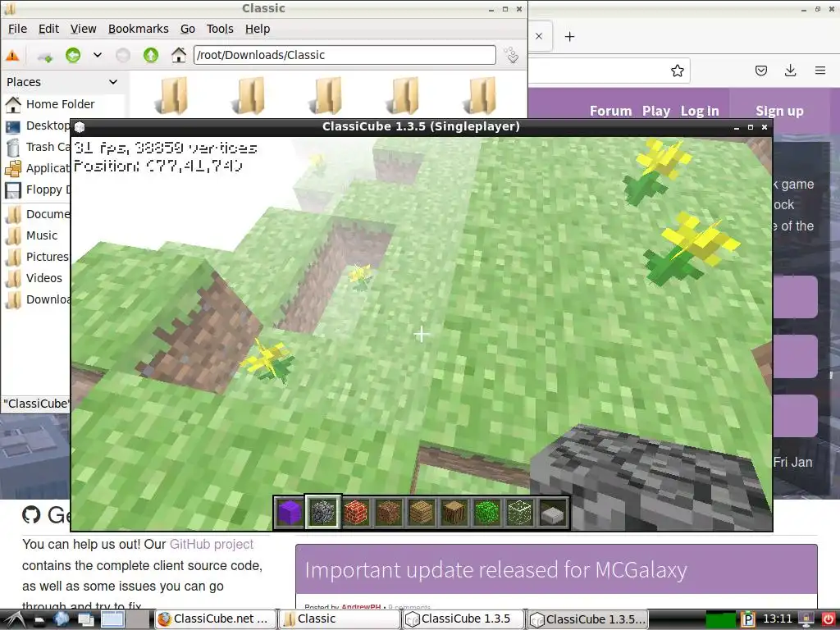Click the Play link on ClassiCube site
Image resolution: width=840 pixels, height=630 pixels.
(x=656, y=111)
